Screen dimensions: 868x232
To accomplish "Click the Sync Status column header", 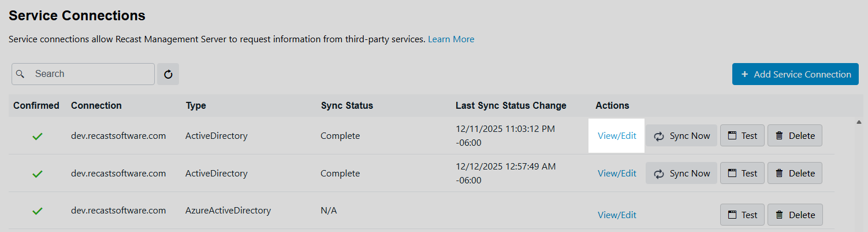I will 347,105.
